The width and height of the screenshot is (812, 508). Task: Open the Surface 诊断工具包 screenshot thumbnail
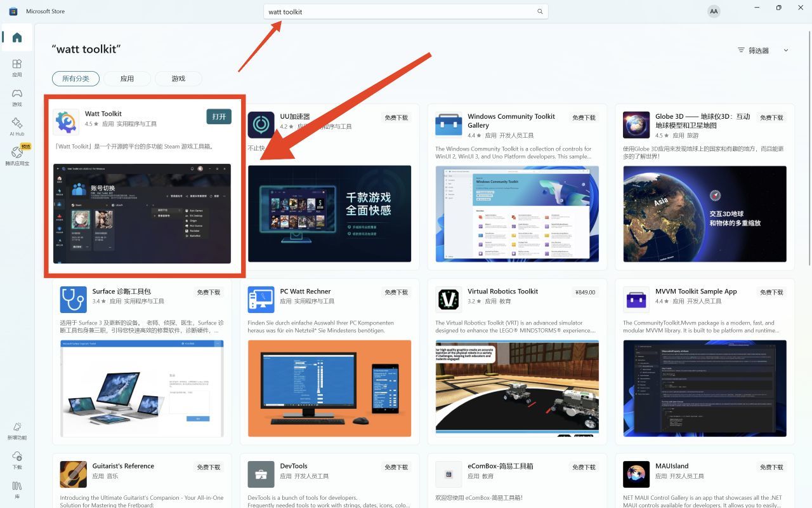pos(142,389)
